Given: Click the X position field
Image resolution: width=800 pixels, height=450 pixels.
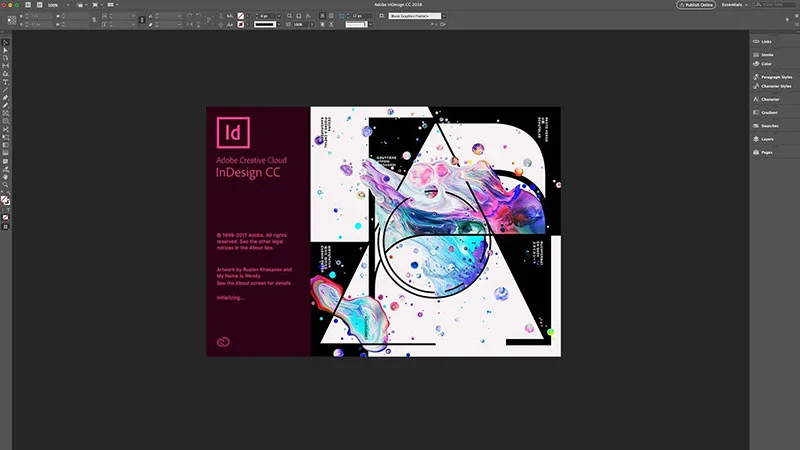Looking at the screenshot, I should [38, 16].
